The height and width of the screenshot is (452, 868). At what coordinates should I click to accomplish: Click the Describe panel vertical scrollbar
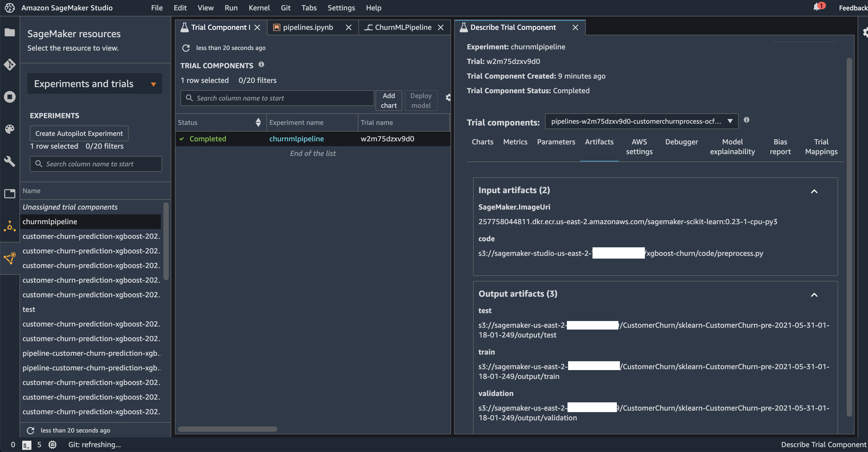tap(849, 237)
